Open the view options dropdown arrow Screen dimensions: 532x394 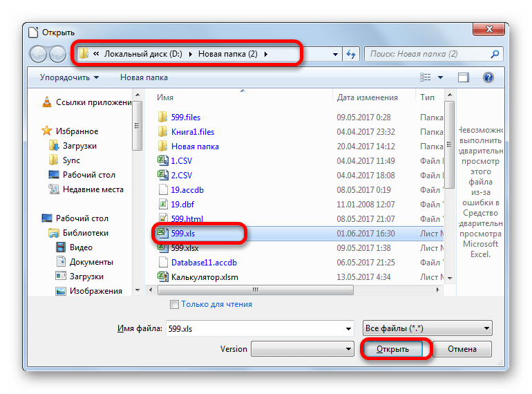click(440, 77)
